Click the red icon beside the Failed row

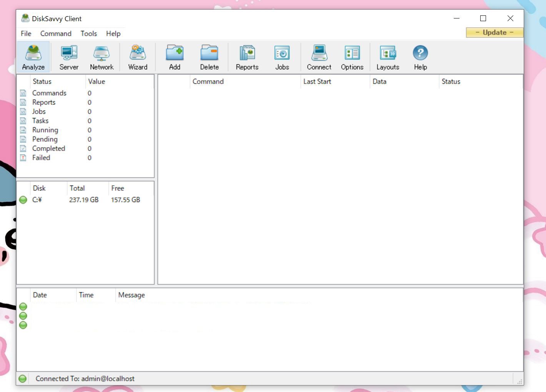click(x=23, y=158)
